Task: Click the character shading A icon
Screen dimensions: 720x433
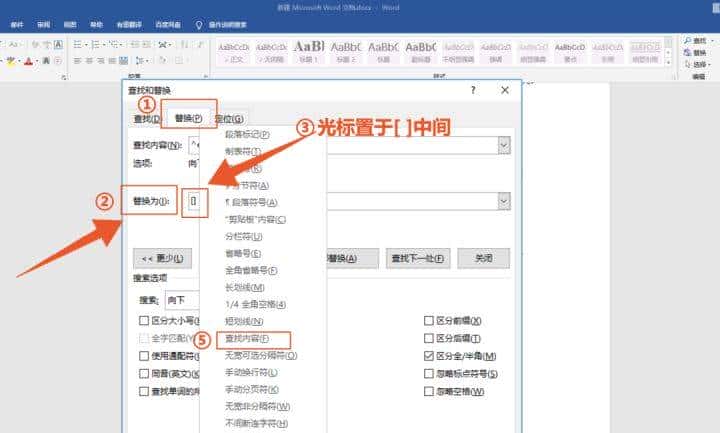Action: coord(46,61)
